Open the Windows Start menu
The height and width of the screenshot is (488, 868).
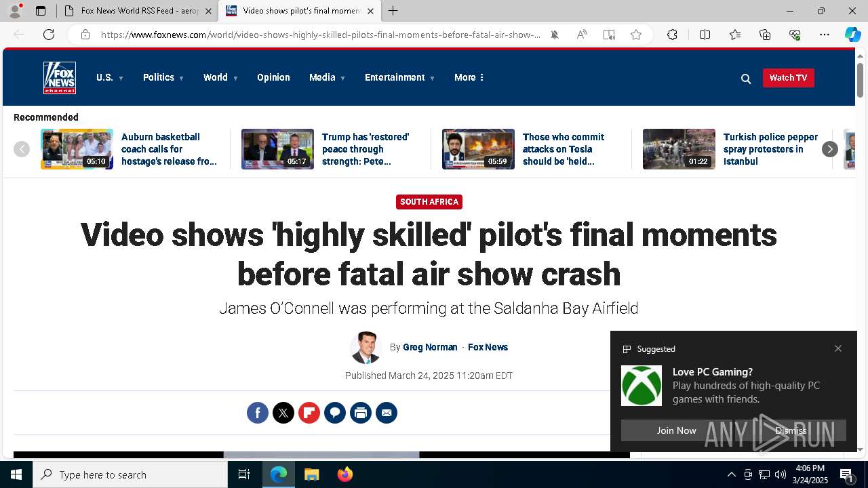point(16,474)
